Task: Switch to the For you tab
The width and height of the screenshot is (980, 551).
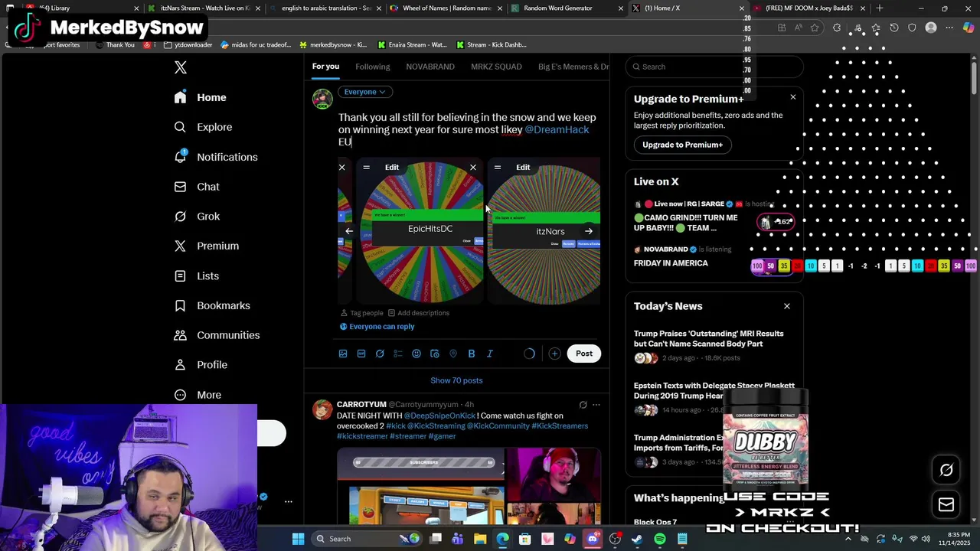Action: coord(325,67)
